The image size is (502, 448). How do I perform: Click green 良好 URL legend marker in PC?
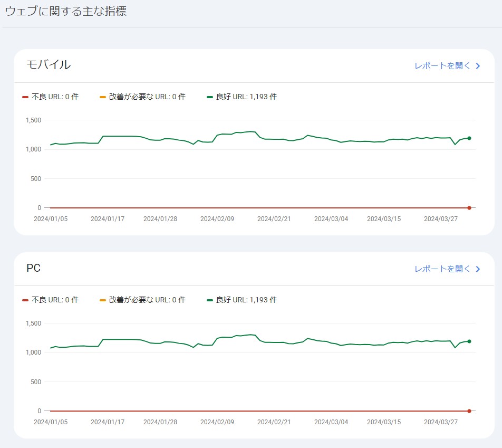pyautogui.click(x=210, y=300)
